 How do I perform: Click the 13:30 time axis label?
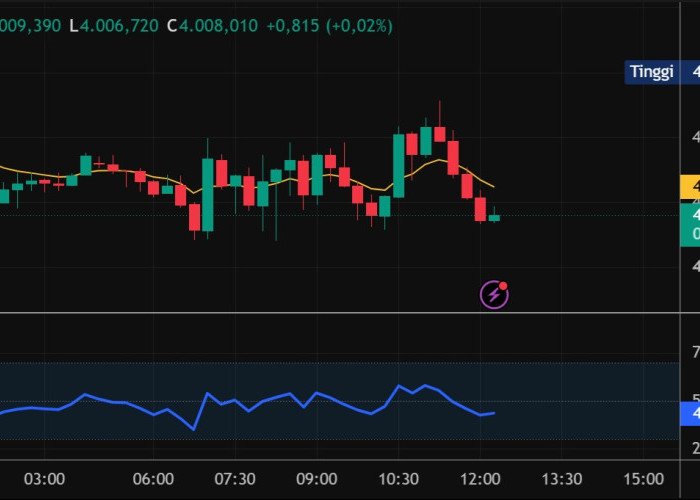coord(562,479)
